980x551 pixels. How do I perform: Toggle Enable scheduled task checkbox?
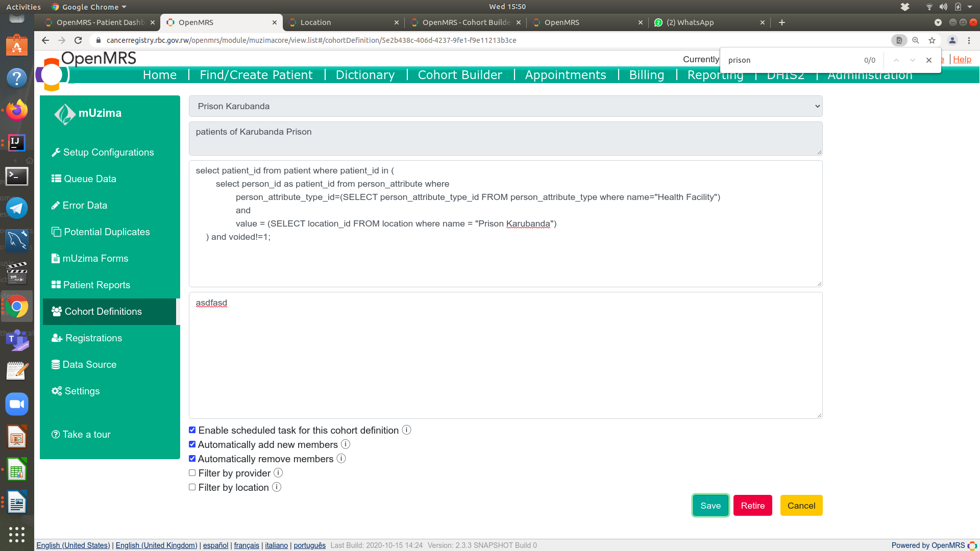click(192, 430)
